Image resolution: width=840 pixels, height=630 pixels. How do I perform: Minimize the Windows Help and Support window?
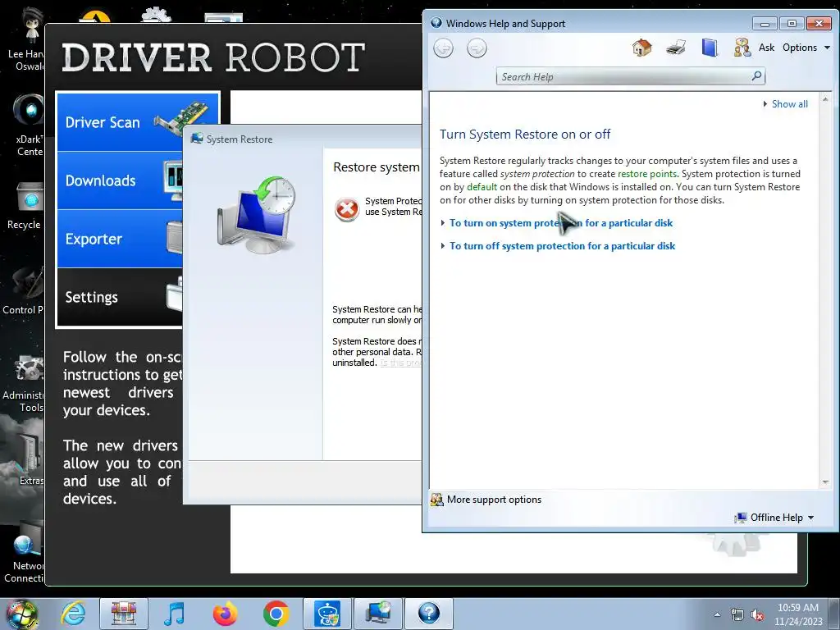coord(765,24)
